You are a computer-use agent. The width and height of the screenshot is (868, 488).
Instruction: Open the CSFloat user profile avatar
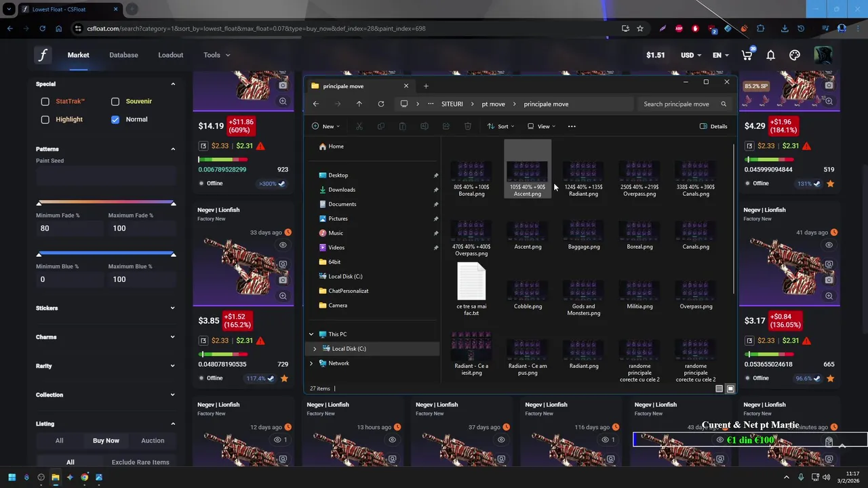823,55
